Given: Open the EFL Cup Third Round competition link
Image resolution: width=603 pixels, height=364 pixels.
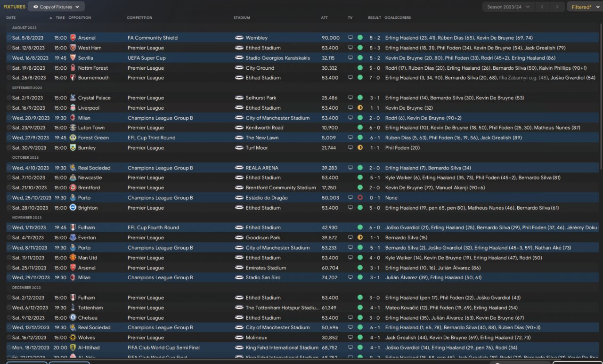Looking at the screenshot, I should point(151,138).
